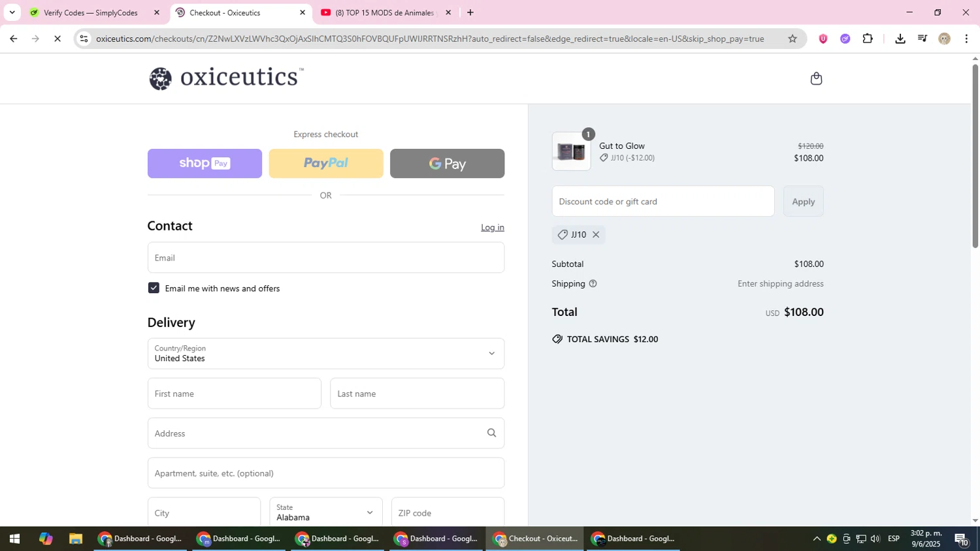Close the Verify Codes SimplyCodes tab
980x551 pixels.
(x=156, y=12)
